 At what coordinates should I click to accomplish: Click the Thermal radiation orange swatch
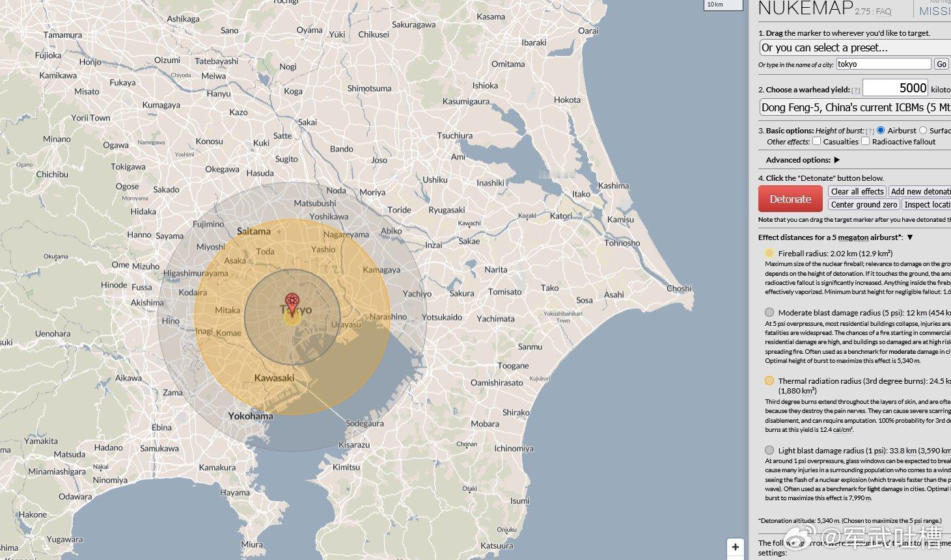pos(769,380)
